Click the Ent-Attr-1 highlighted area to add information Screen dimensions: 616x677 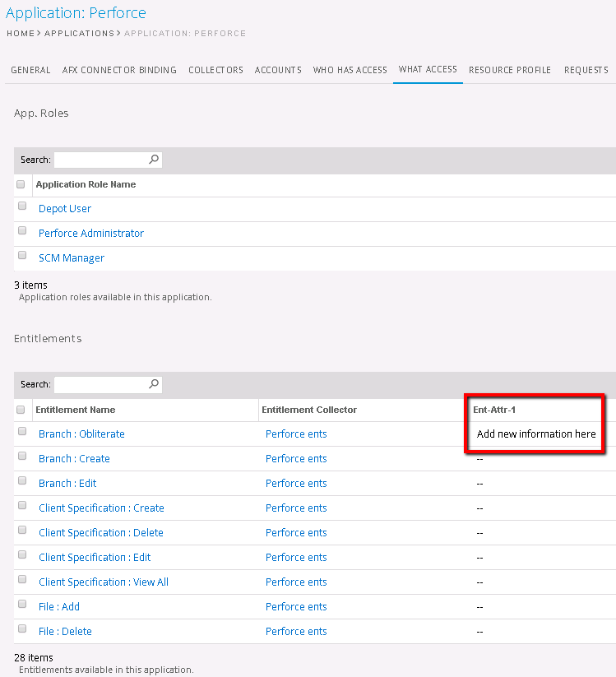click(534, 434)
